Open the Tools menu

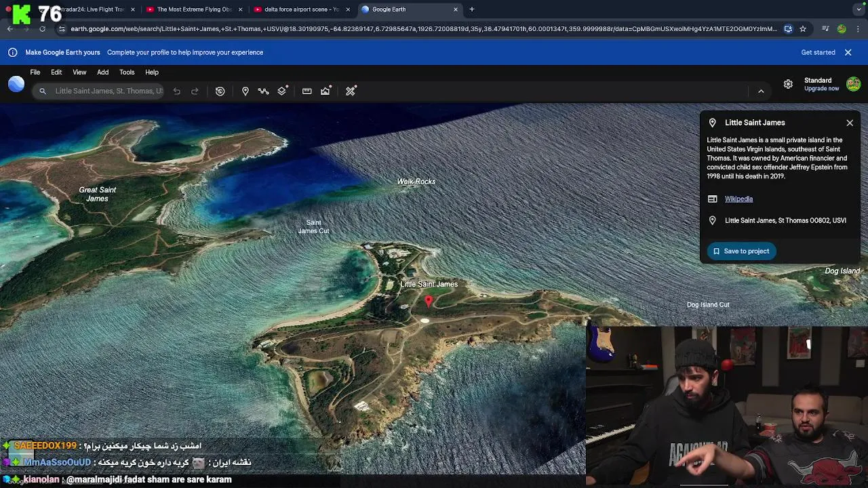coord(127,72)
